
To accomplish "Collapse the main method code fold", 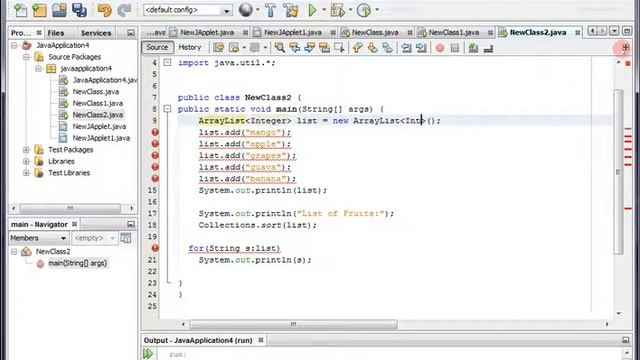I will coord(167,109).
